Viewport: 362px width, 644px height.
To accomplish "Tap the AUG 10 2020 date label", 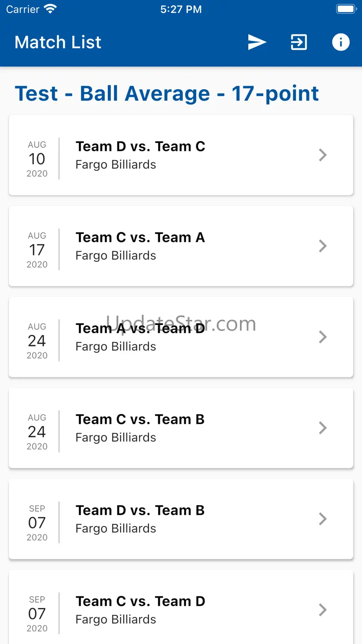I will tap(37, 159).
